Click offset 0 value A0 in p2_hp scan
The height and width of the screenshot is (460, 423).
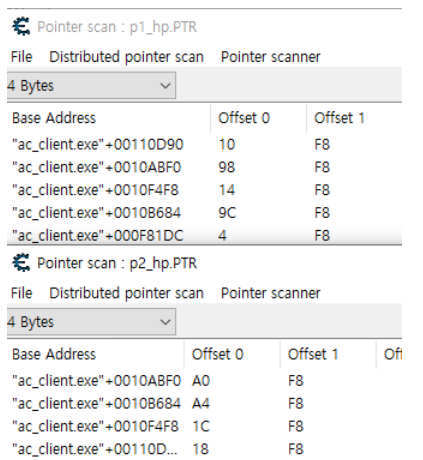click(201, 381)
